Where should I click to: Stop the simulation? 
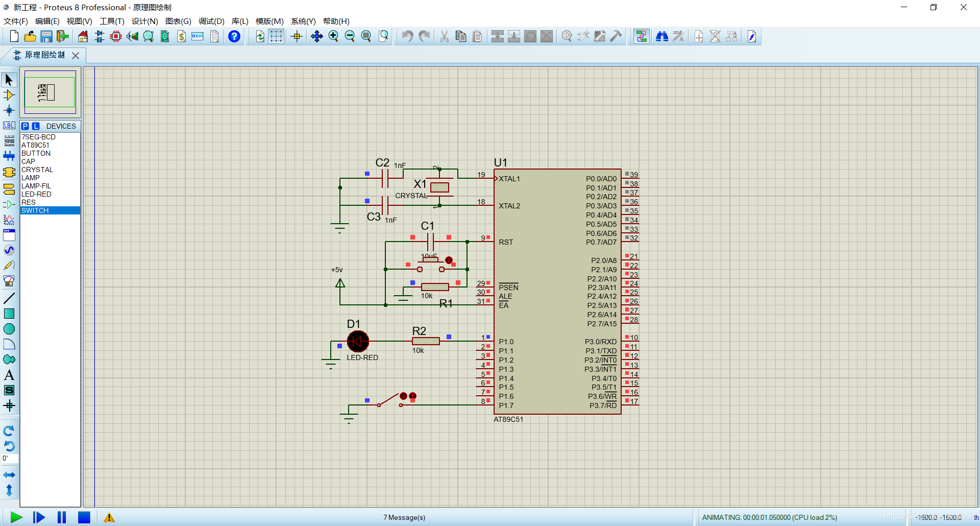point(84,517)
